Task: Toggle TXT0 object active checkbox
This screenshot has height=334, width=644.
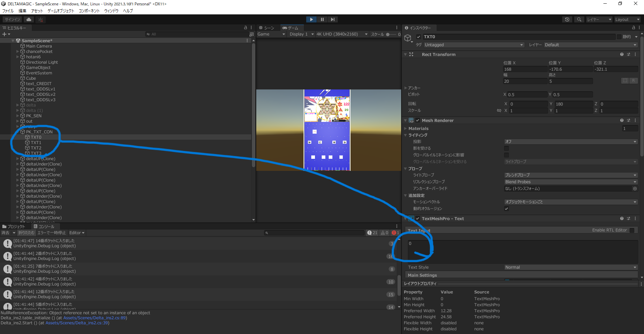Action: point(419,37)
